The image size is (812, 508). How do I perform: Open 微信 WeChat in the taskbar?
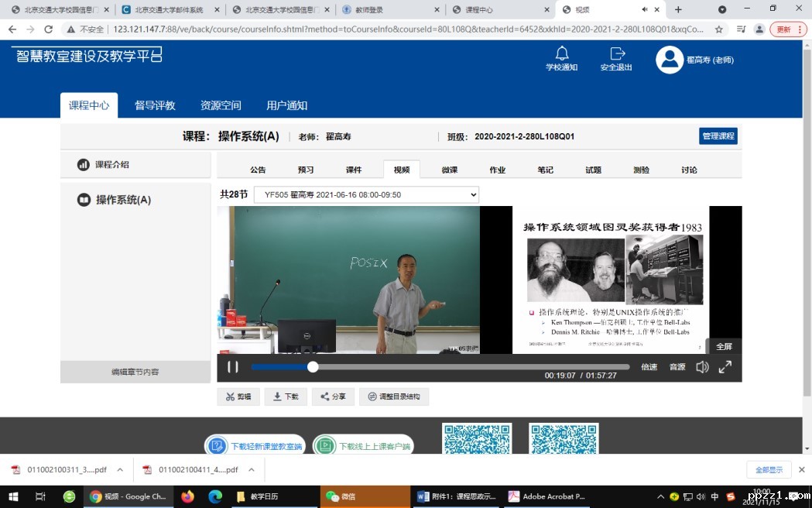[x=365, y=496]
